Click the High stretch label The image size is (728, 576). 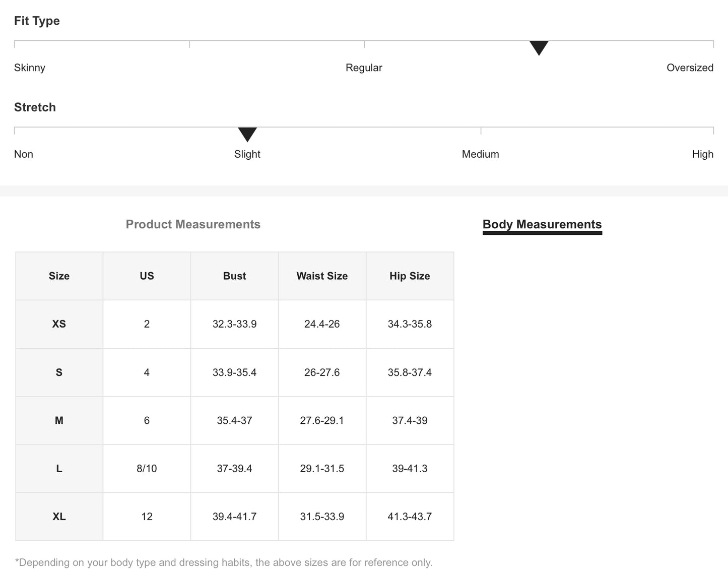[702, 154]
